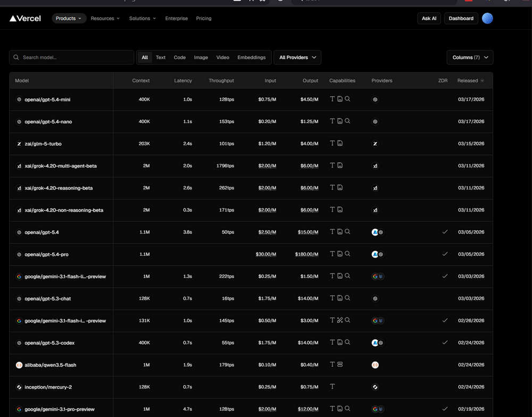The height and width of the screenshot is (417, 532).
Task: Click xAI provider icon for grok-4.20-non-reasoning-beta
Action: [x=375, y=210]
